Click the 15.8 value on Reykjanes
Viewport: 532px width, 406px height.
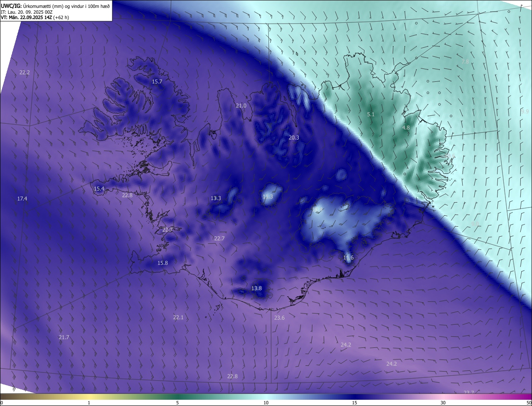click(163, 263)
